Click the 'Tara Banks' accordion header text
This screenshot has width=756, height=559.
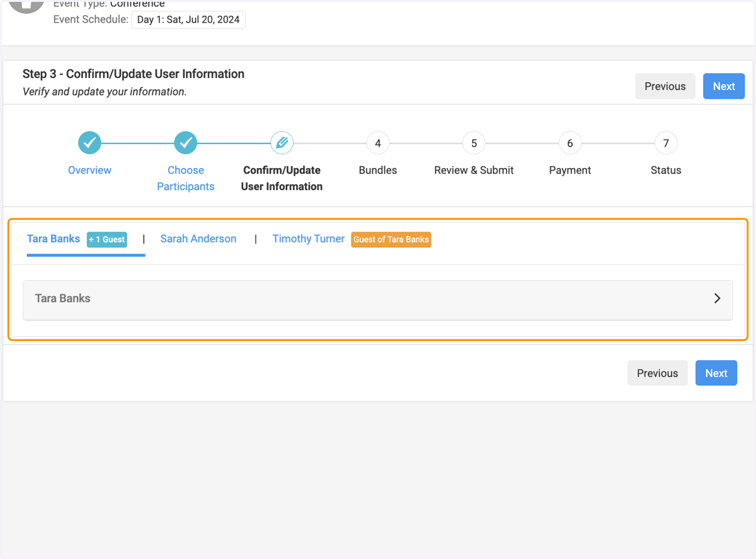[x=63, y=298]
